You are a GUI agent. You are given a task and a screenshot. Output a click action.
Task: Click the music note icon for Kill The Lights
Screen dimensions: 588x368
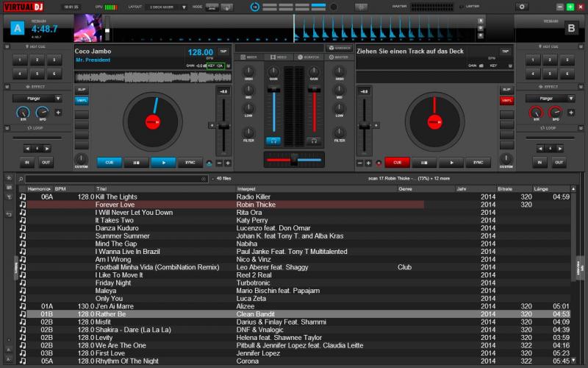tap(23, 197)
